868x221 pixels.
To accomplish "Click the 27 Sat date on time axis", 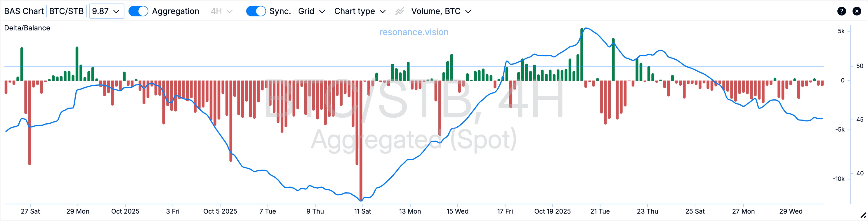I will point(30,211).
